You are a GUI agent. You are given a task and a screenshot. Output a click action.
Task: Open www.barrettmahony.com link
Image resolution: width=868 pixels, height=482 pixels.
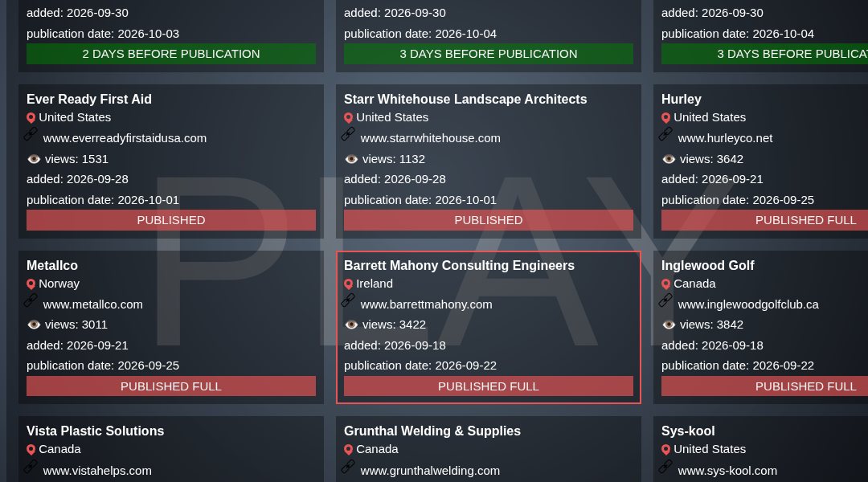[426, 304]
